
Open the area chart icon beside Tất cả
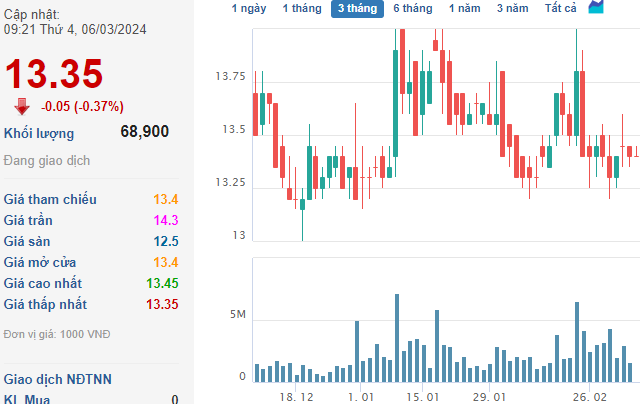point(596,8)
